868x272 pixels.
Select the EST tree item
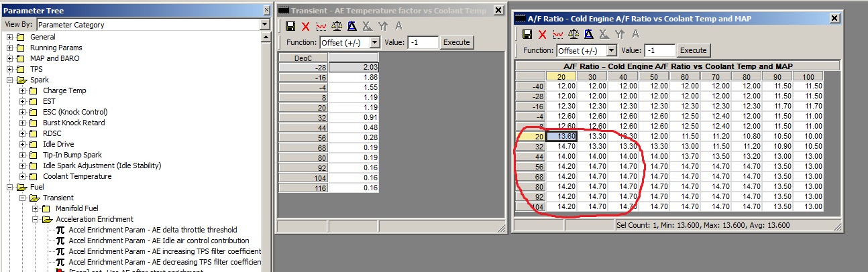[x=50, y=101]
